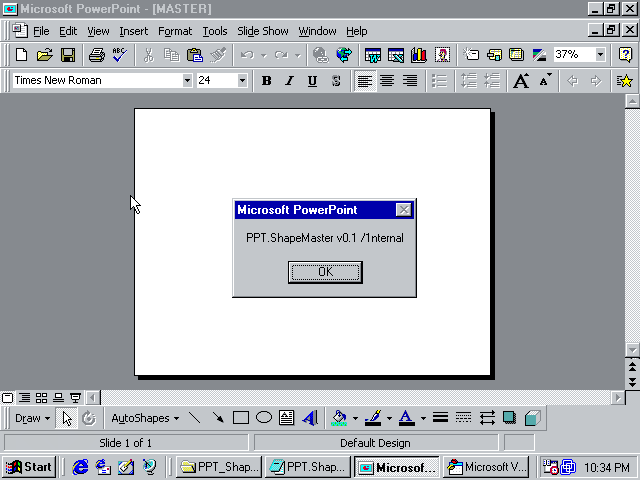Switch to Microsoft V... taskbar button
This screenshot has height=480, width=640.
pyautogui.click(x=486, y=467)
